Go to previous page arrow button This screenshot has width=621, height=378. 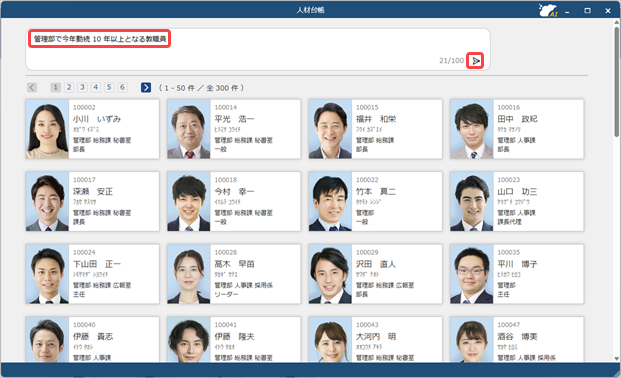[x=32, y=88]
